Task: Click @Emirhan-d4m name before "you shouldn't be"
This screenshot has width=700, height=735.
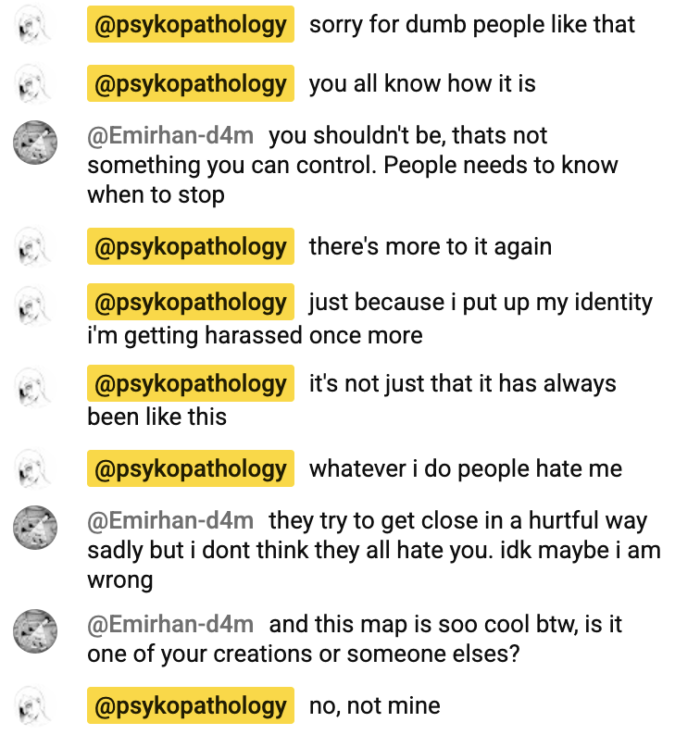Action: [170, 136]
